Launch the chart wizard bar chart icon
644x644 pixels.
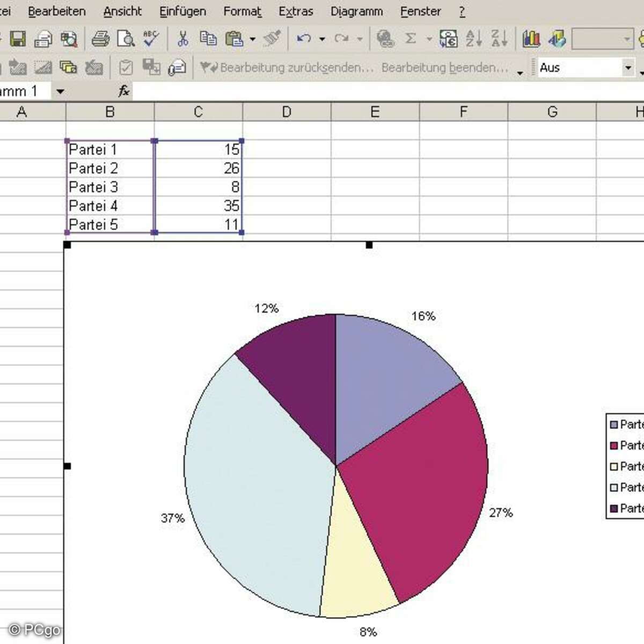point(531,39)
